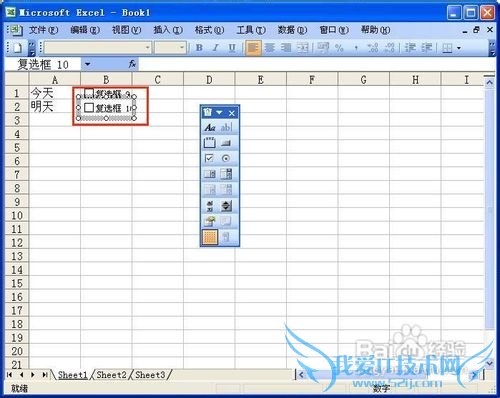Toggle Underline formatting
Image resolution: width=500 pixels, height=398 pixels.
point(232,48)
